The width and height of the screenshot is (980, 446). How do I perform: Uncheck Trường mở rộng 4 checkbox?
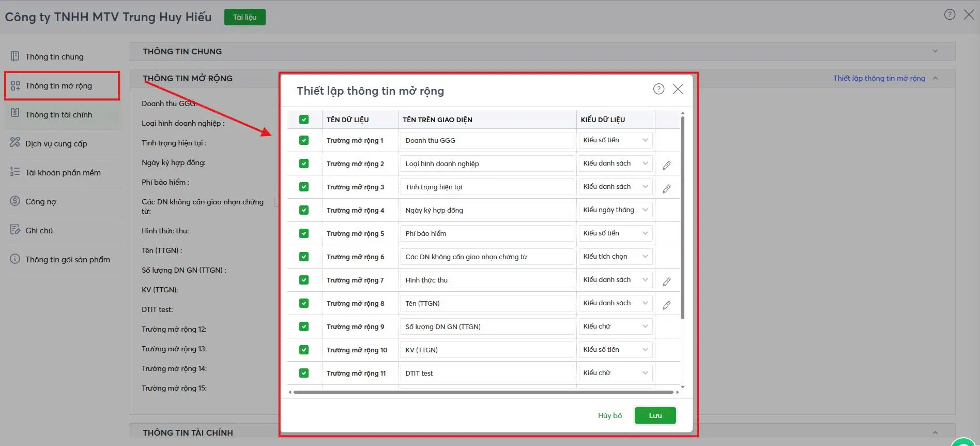pos(304,210)
